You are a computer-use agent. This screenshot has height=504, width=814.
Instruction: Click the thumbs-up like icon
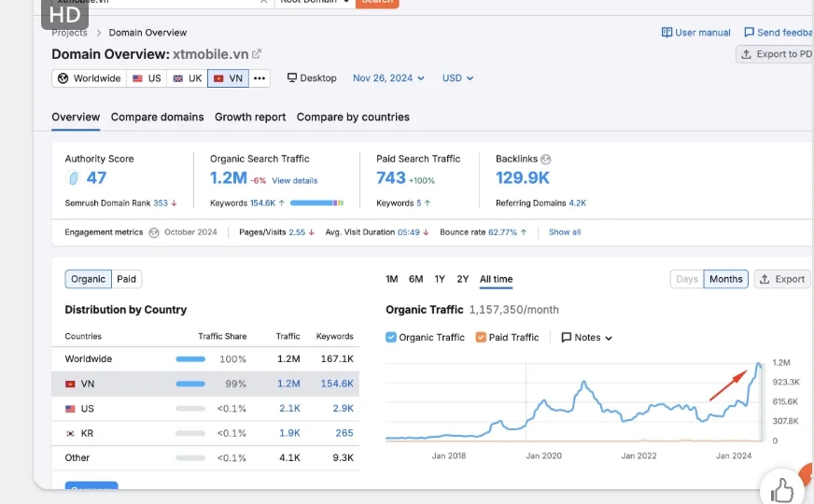pyautogui.click(x=782, y=490)
